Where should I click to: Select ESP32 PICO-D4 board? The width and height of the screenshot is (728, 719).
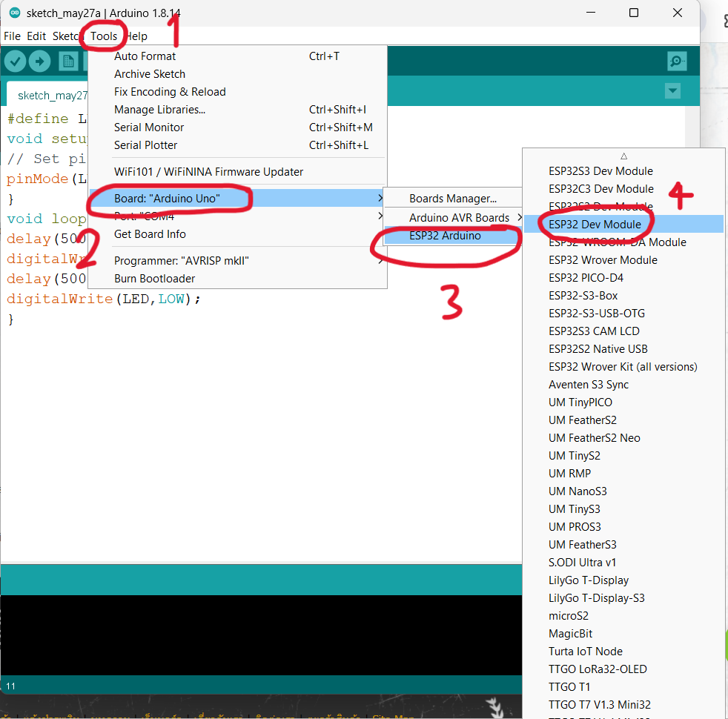pos(623,277)
